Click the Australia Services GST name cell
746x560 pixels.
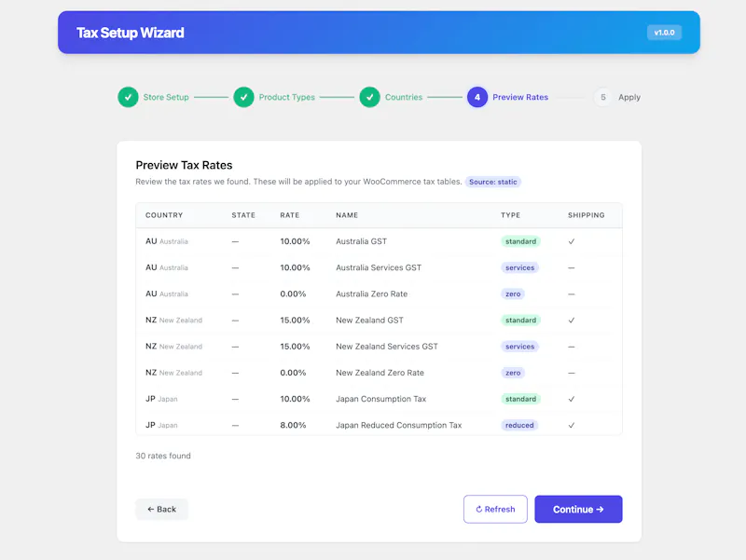pyautogui.click(x=379, y=267)
